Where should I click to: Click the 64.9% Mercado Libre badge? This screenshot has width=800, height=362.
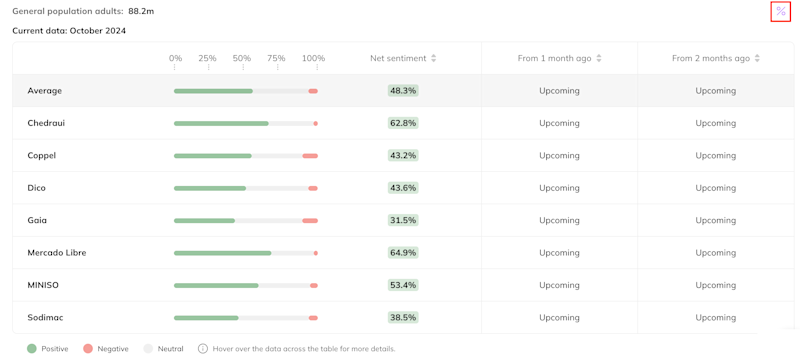[x=403, y=252]
